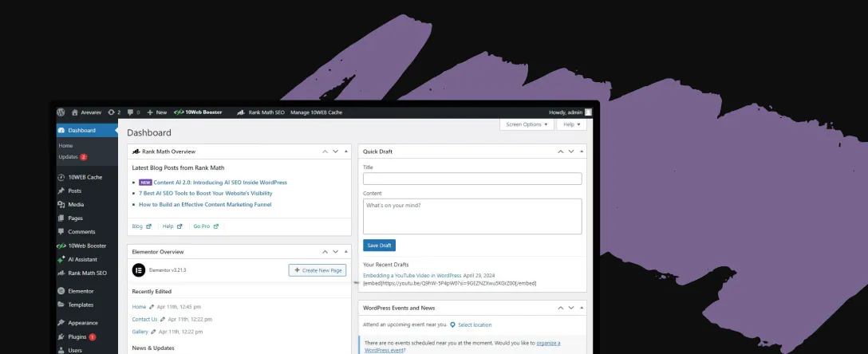Click the comments bubble icon in admin bar
The width and height of the screenshot is (868, 354).
tap(129, 112)
